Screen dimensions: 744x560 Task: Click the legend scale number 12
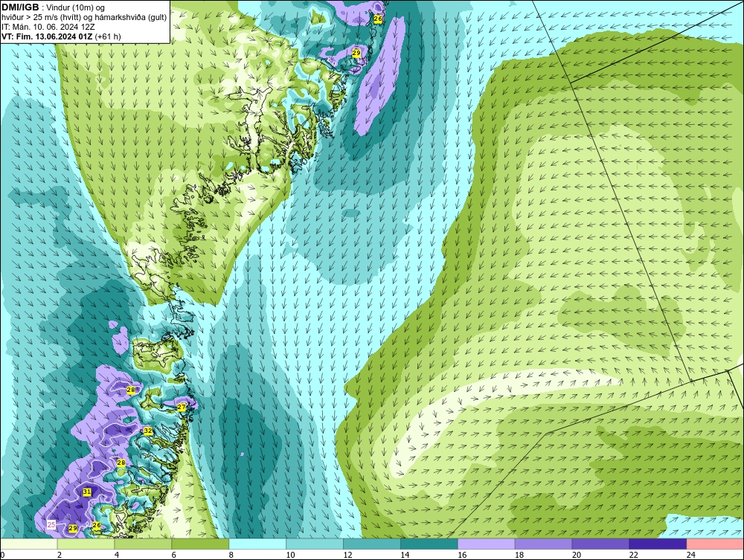(347, 555)
